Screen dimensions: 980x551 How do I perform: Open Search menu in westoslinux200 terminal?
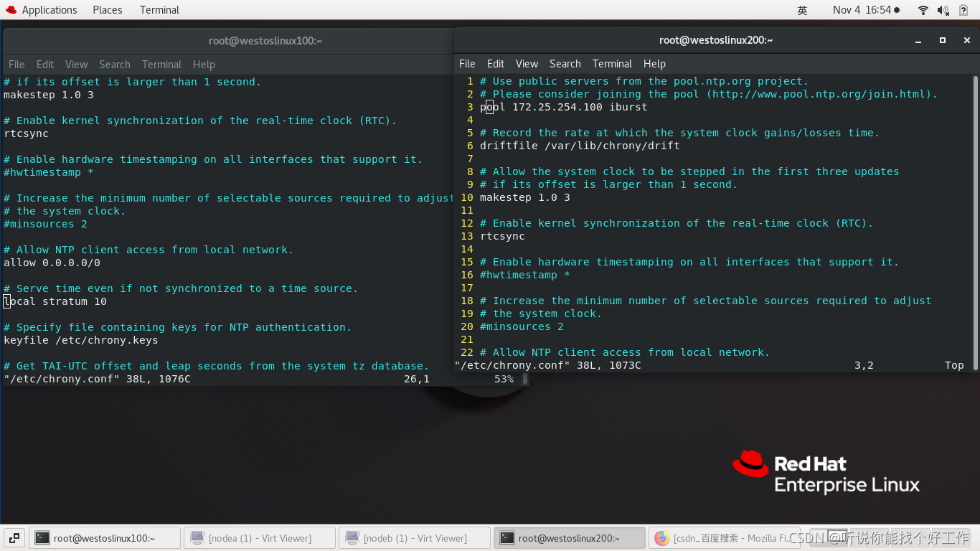565,64
